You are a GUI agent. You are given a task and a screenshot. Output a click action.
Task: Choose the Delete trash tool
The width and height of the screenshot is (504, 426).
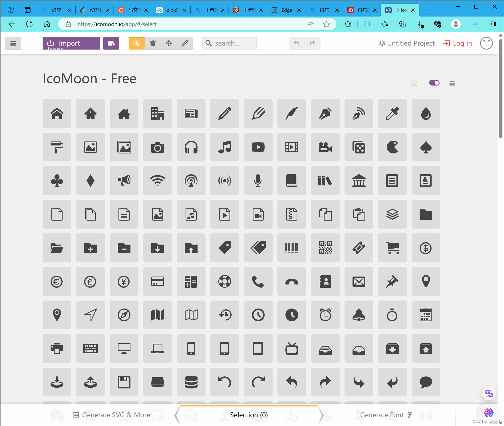[x=153, y=43]
